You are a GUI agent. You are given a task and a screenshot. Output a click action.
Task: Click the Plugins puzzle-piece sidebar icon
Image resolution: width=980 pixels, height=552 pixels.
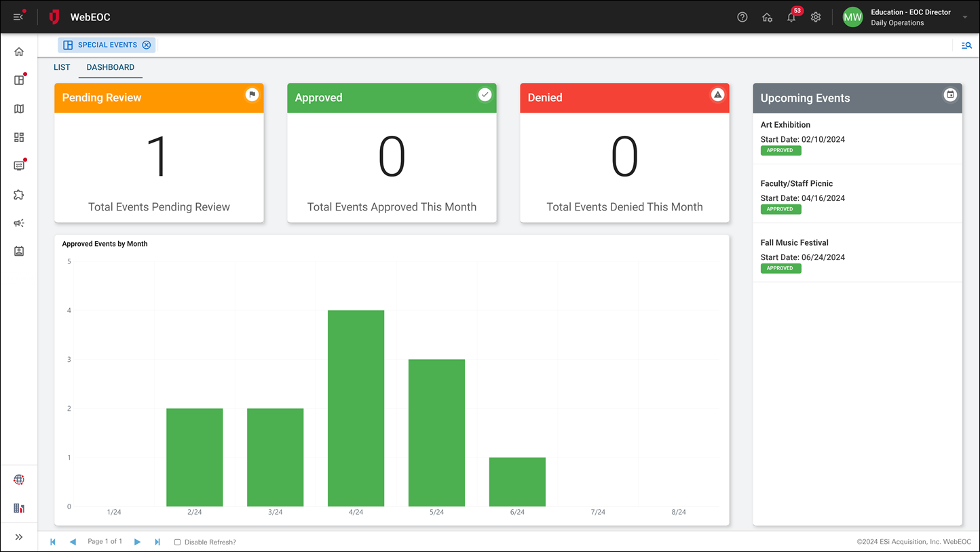click(x=18, y=195)
